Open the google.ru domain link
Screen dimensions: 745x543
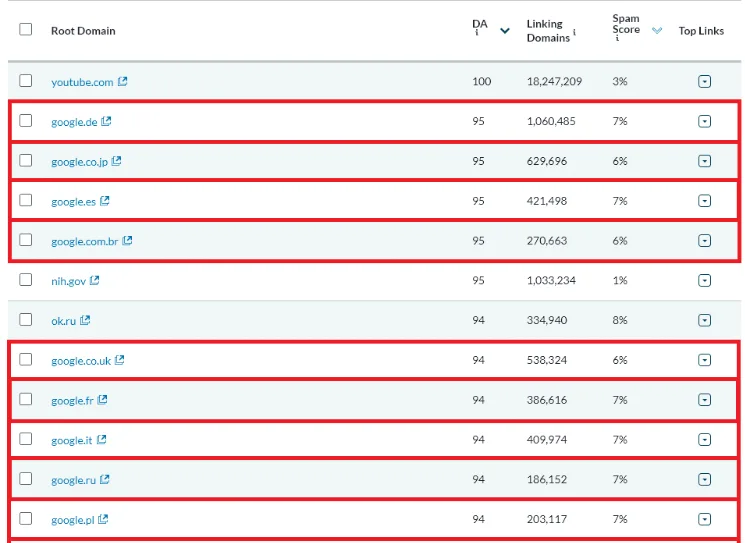coord(74,480)
